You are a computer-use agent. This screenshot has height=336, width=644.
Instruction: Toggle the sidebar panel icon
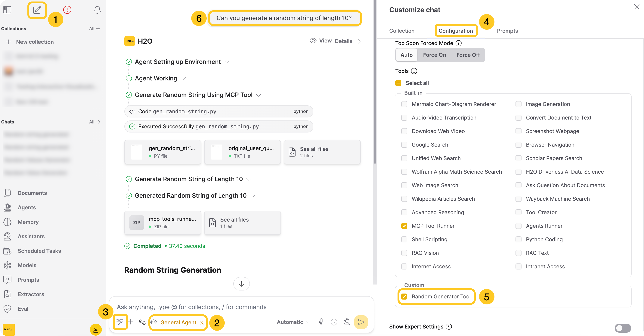pyautogui.click(x=7, y=10)
